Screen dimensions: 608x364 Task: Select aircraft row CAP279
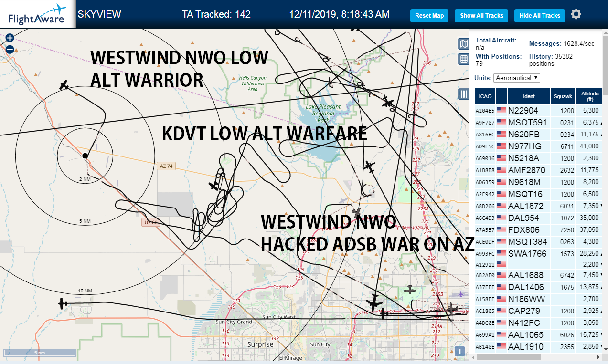pyautogui.click(x=539, y=311)
